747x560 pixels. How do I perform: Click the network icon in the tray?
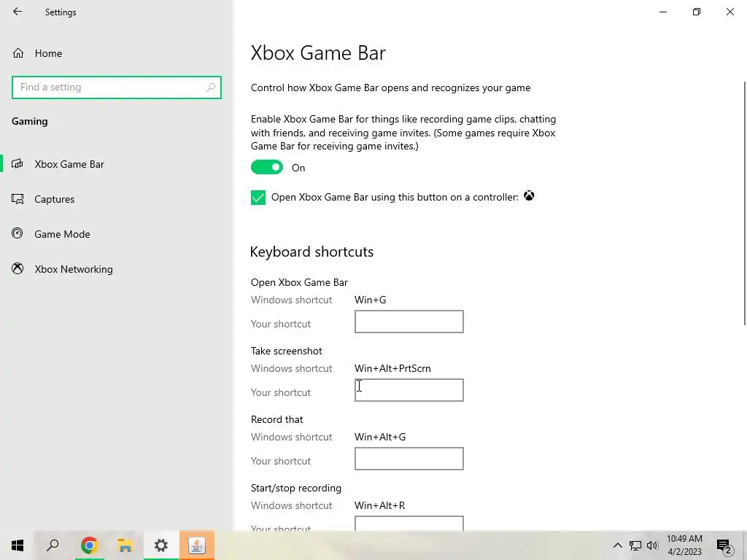point(635,545)
